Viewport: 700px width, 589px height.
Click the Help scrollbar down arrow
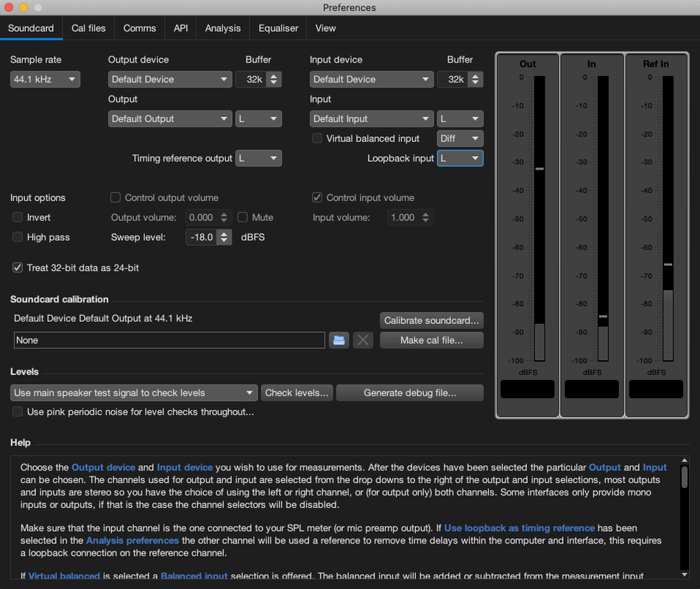tap(685, 575)
